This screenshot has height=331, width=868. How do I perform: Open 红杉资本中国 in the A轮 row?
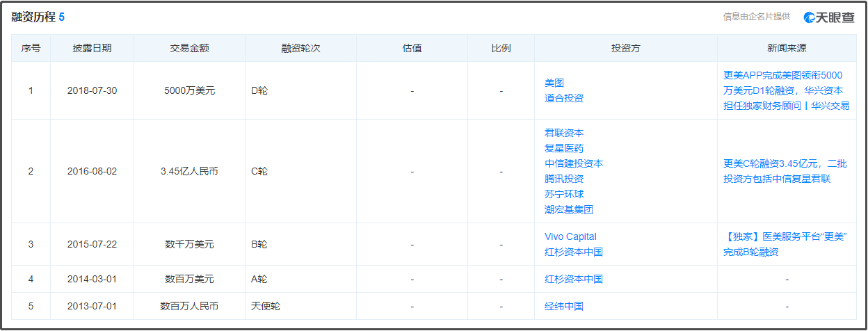click(574, 279)
